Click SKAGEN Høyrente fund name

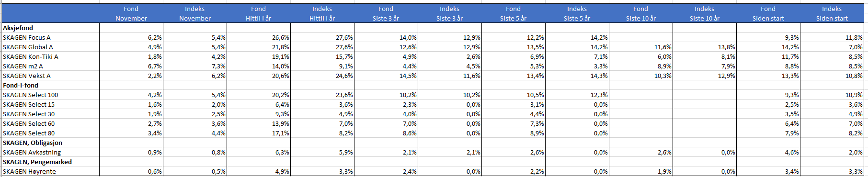pyautogui.click(x=30, y=171)
